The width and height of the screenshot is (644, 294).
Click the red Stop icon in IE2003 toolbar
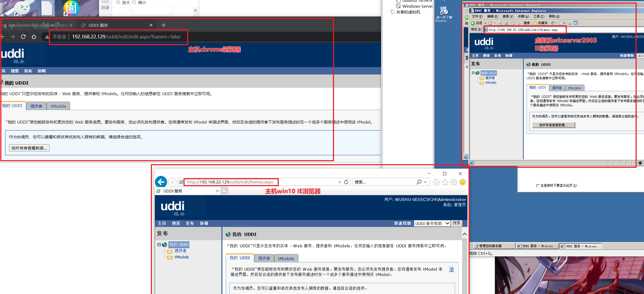[500, 23]
